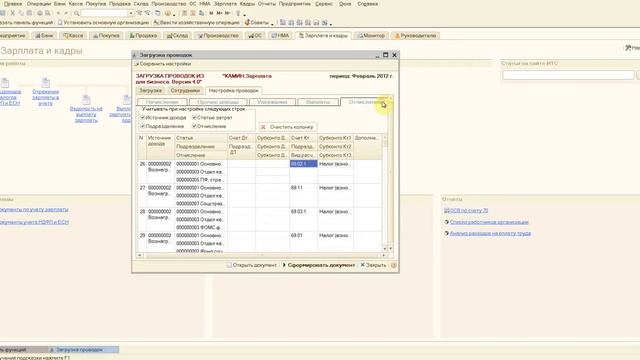Click the Загрузка проводок taskbar window button
The image size is (640, 360).
(x=83, y=350)
